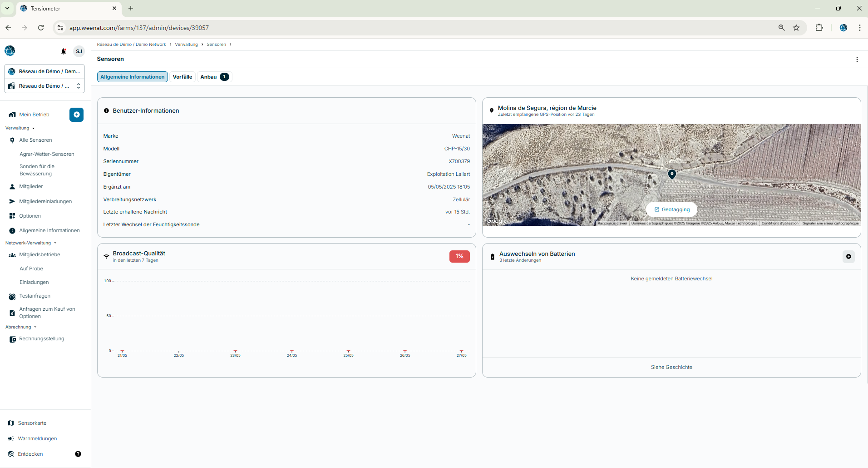Open Mitgliedereinladungen page
This screenshot has height=468, width=868.
click(x=45, y=201)
